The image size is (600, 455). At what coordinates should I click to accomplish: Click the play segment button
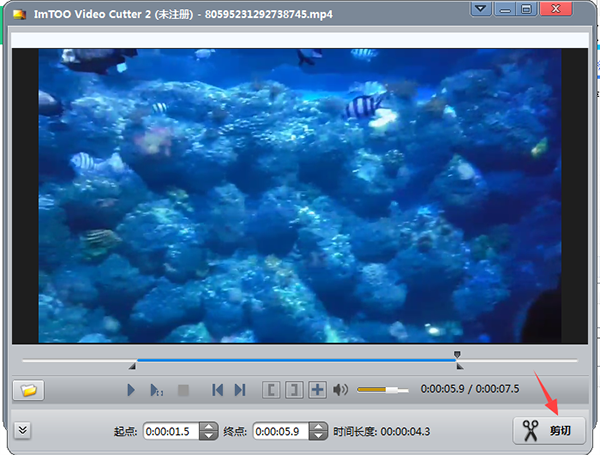[x=157, y=390]
